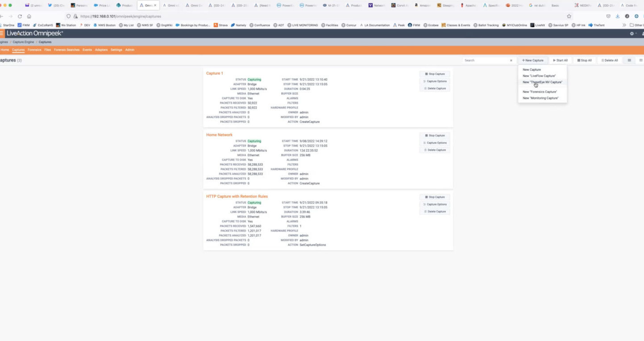Open the Confluence bookmark

[260, 25]
